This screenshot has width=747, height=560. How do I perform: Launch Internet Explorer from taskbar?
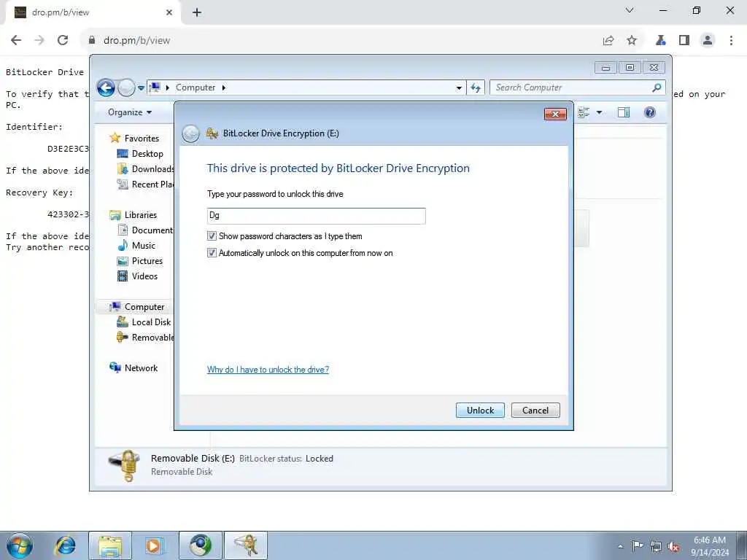[x=65, y=545]
